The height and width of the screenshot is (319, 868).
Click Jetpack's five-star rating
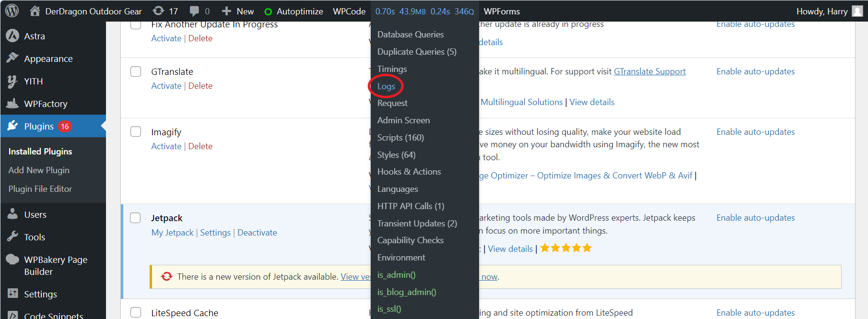click(566, 248)
